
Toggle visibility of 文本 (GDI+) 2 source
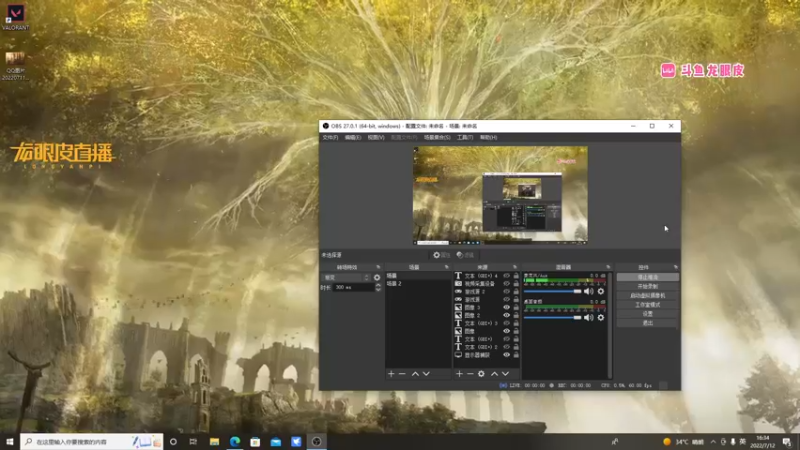point(507,347)
